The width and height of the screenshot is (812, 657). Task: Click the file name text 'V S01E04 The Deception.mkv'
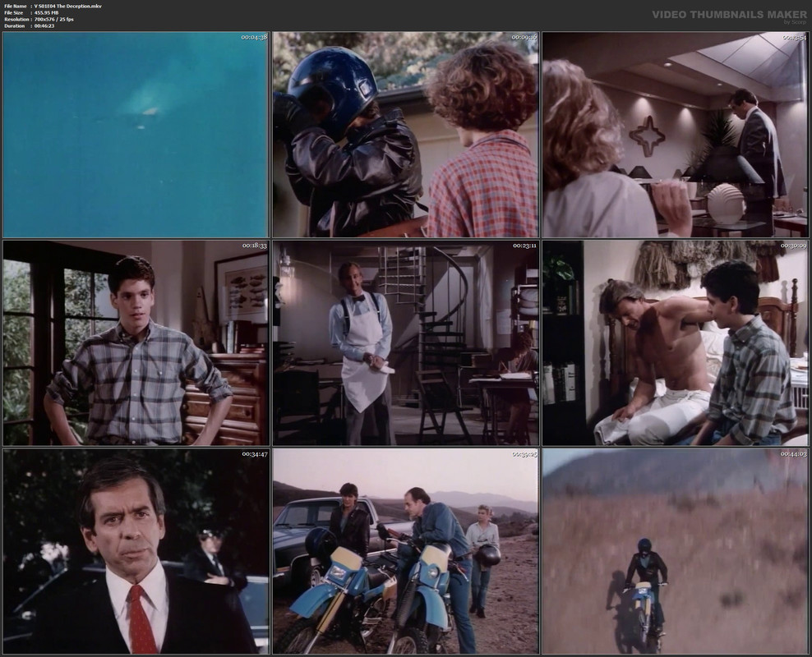click(68, 7)
